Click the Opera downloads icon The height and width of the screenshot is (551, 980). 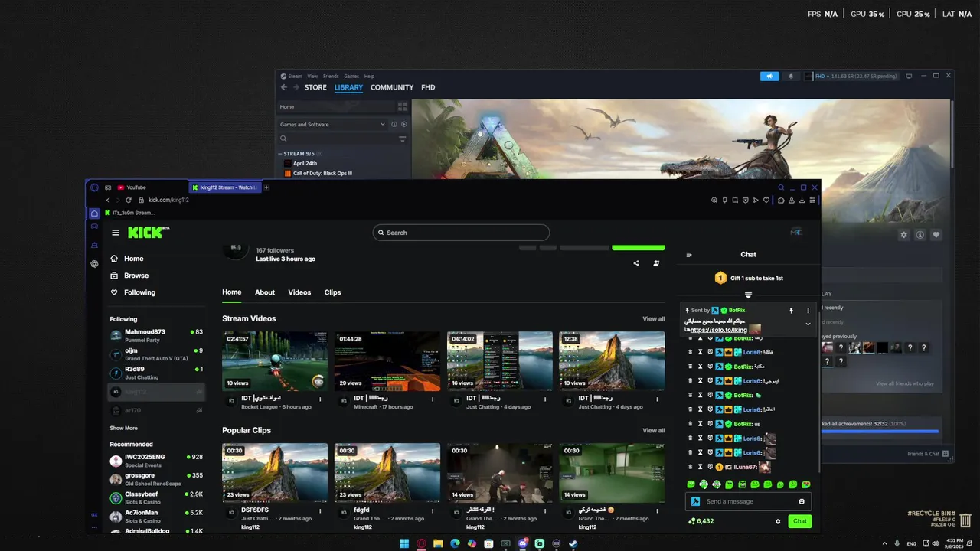click(x=802, y=201)
